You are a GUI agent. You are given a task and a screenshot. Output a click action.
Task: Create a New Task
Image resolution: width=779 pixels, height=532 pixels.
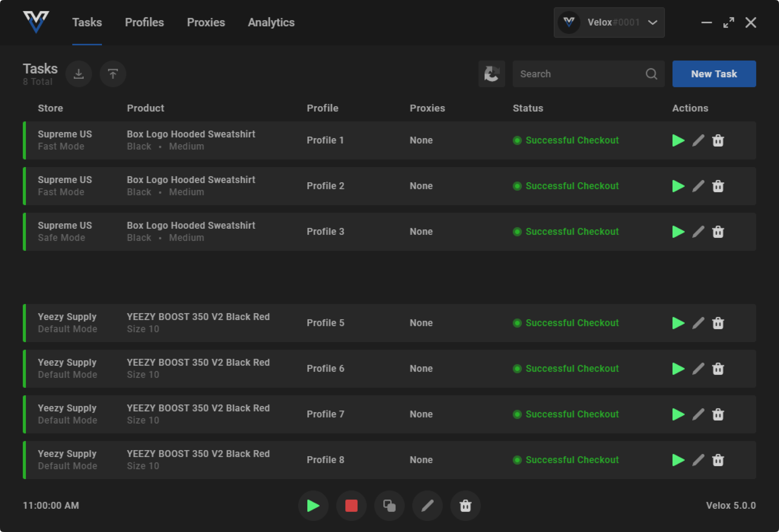[714, 74]
